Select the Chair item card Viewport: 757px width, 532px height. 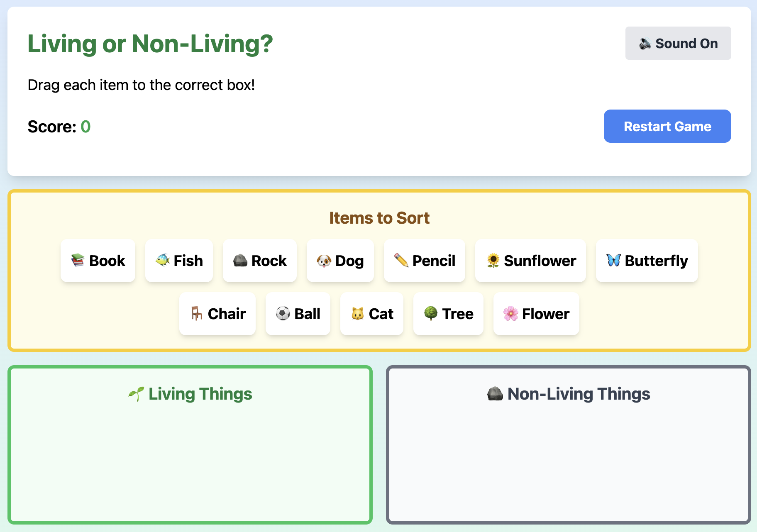pos(217,314)
